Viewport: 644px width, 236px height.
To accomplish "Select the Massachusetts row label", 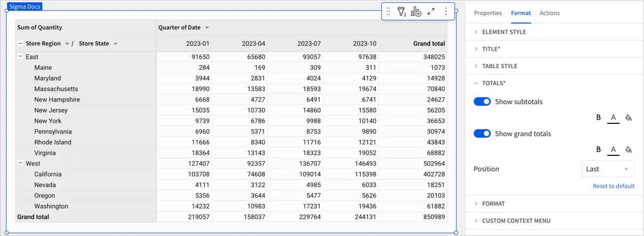I will pos(56,89).
